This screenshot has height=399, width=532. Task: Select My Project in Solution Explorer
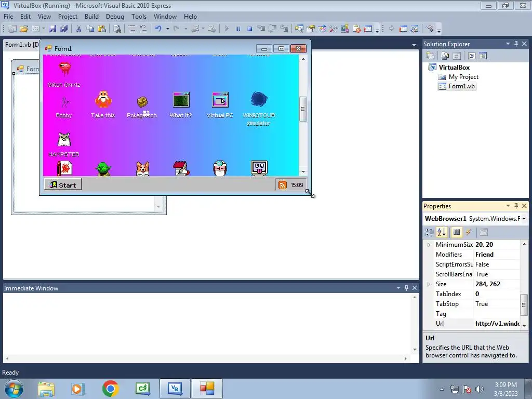(x=459, y=77)
